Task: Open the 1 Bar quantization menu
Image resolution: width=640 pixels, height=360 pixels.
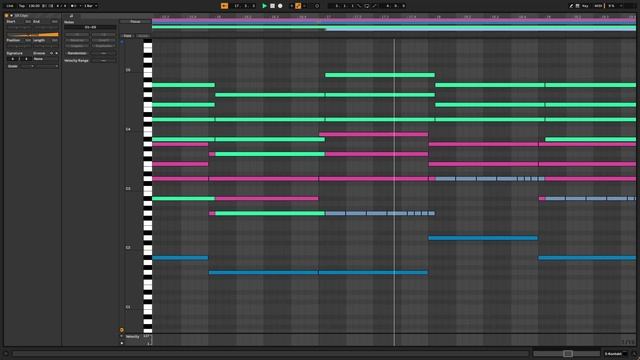Action: [91, 6]
